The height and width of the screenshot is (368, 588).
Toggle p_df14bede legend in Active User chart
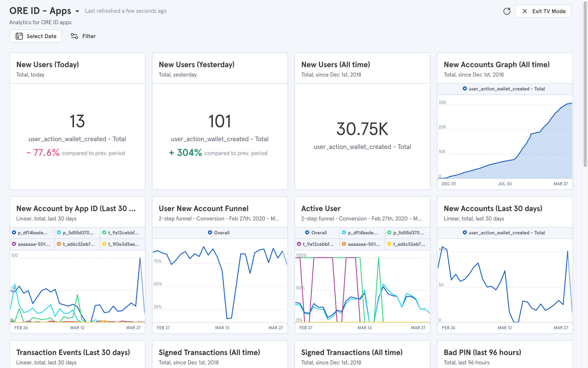tap(362, 233)
